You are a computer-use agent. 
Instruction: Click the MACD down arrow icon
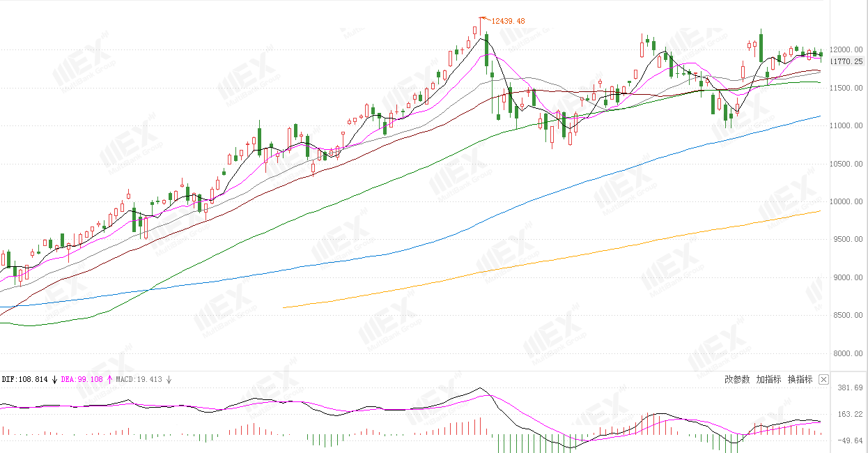pyautogui.click(x=169, y=380)
